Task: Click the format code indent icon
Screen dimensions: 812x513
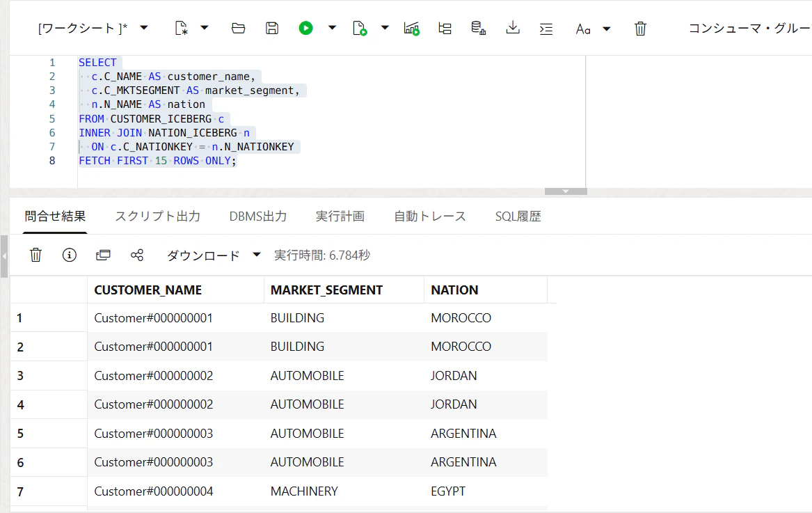Action: tap(546, 29)
